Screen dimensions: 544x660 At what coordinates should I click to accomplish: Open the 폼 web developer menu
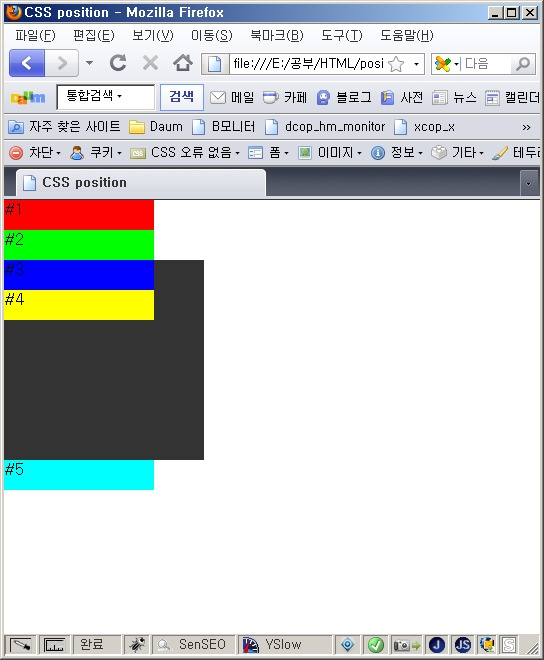(268, 152)
